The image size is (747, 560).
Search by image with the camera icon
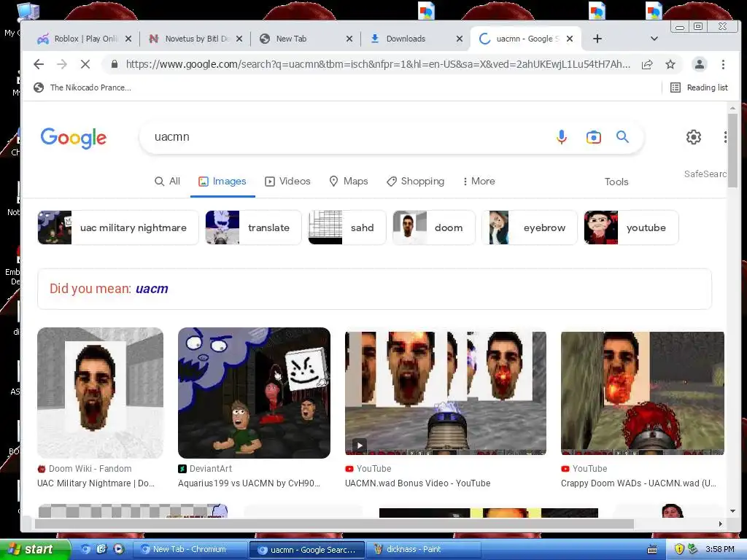point(594,137)
